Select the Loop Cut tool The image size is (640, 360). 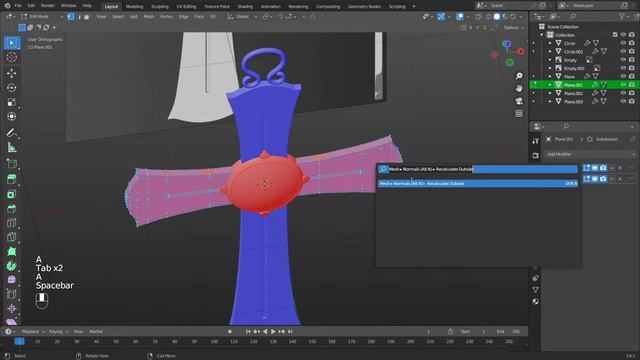[12, 223]
